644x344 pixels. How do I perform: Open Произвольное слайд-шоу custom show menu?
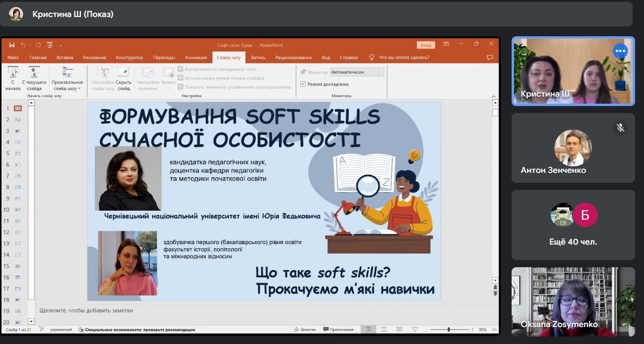(67, 78)
